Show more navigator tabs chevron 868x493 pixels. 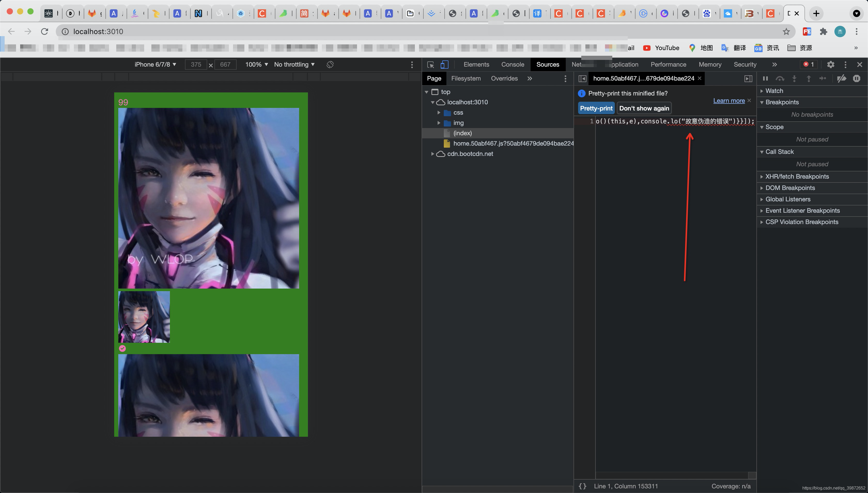[530, 78]
